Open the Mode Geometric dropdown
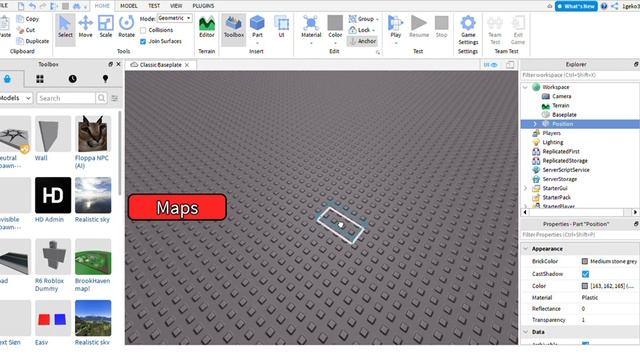Screen dimensions: 640x360 click(x=175, y=18)
